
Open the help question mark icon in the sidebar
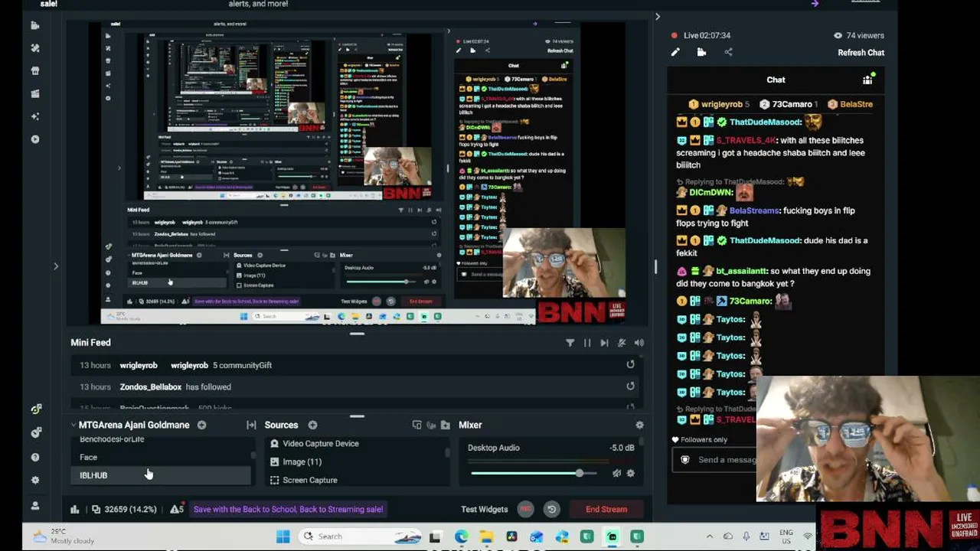click(x=35, y=457)
